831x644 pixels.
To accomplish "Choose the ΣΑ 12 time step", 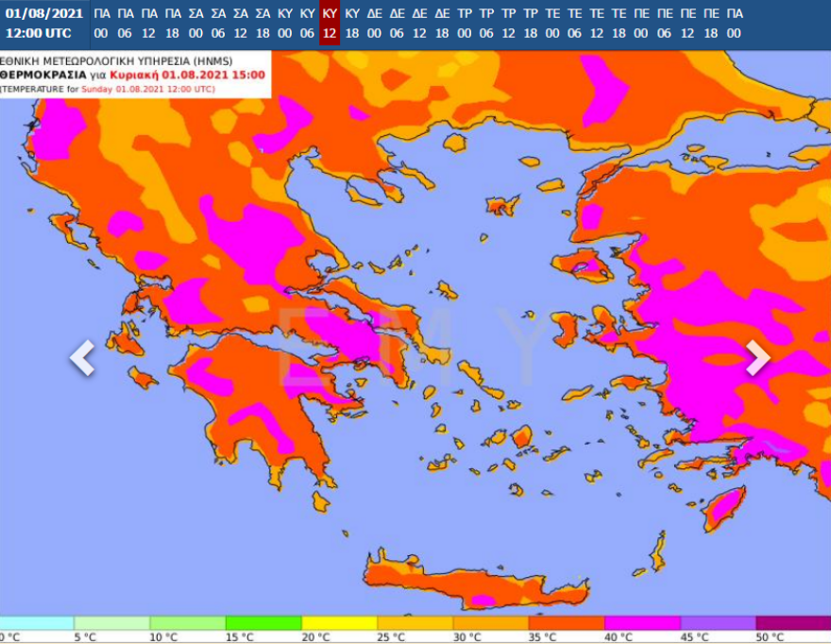I will [x=241, y=23].
